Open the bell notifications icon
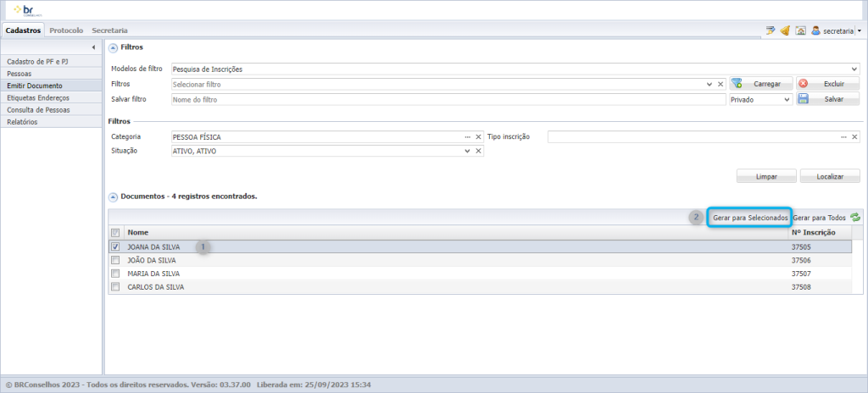 pyautogui.click(x=785, y=31)
